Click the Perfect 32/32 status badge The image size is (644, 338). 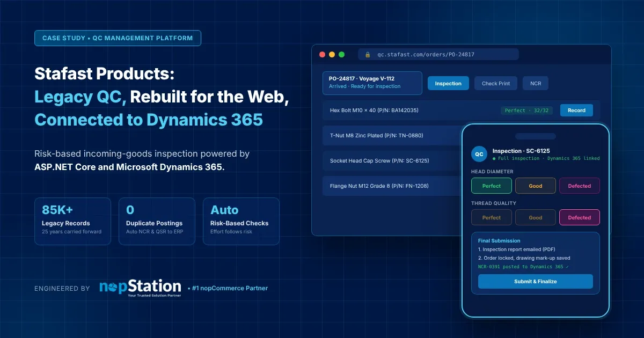(526, 111)
